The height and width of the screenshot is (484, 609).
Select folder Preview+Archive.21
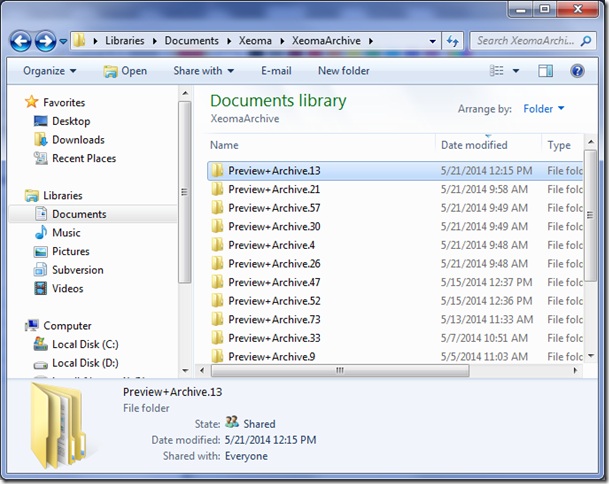pos(395,190)
